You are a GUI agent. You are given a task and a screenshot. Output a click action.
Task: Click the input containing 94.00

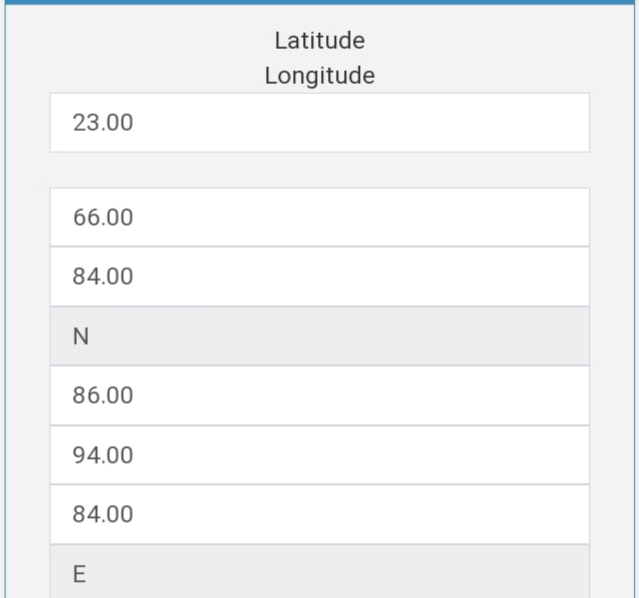click(319, 455)
